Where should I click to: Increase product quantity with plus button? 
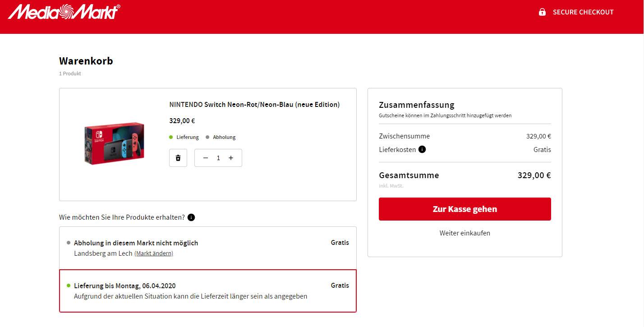[231, 158]
